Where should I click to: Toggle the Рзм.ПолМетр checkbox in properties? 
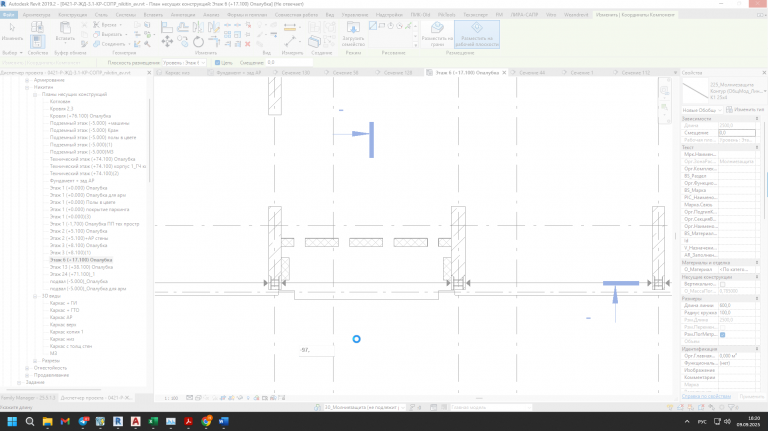click(x=722, y=335)
